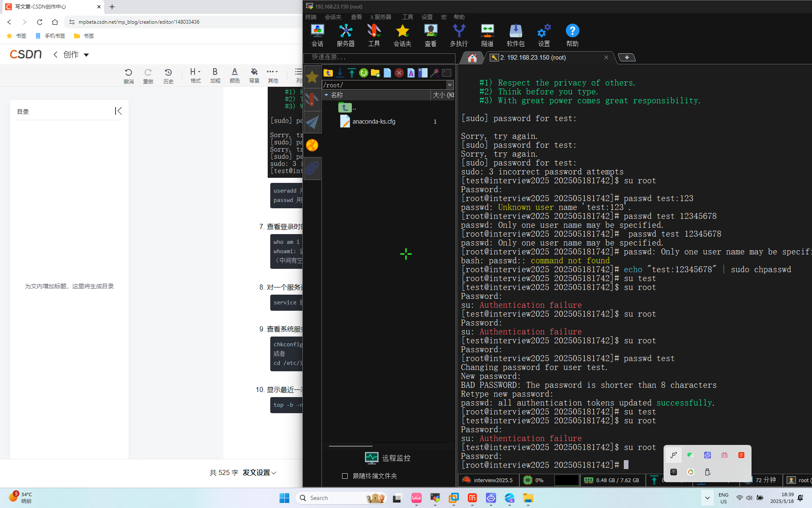This screenshot has width=812, height=508.
Task: Collapse the 目录 sidebar panel
Action: point(118,111)
